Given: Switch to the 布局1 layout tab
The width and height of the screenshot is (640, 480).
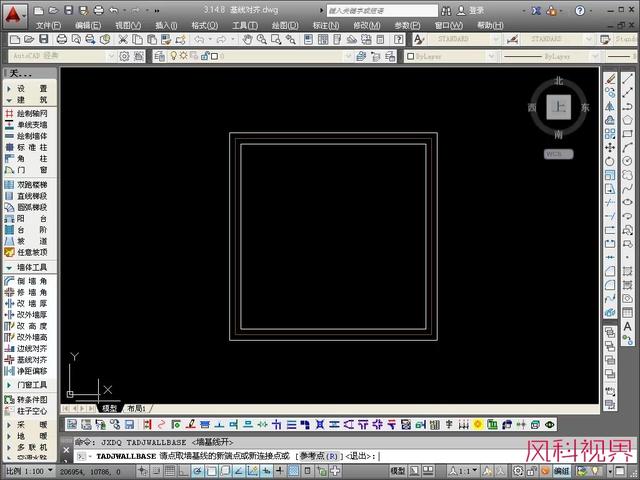Looking at the screenshot, I should pos(135,409).
